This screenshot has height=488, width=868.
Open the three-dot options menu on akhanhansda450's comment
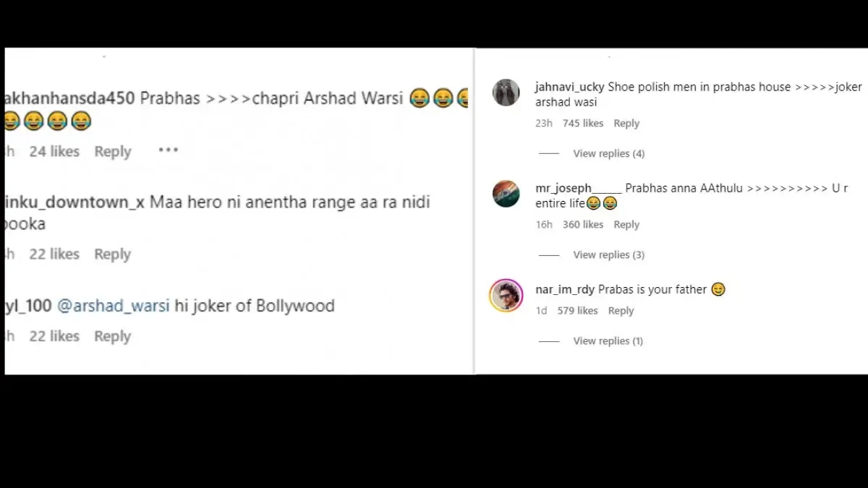[168, 150]
